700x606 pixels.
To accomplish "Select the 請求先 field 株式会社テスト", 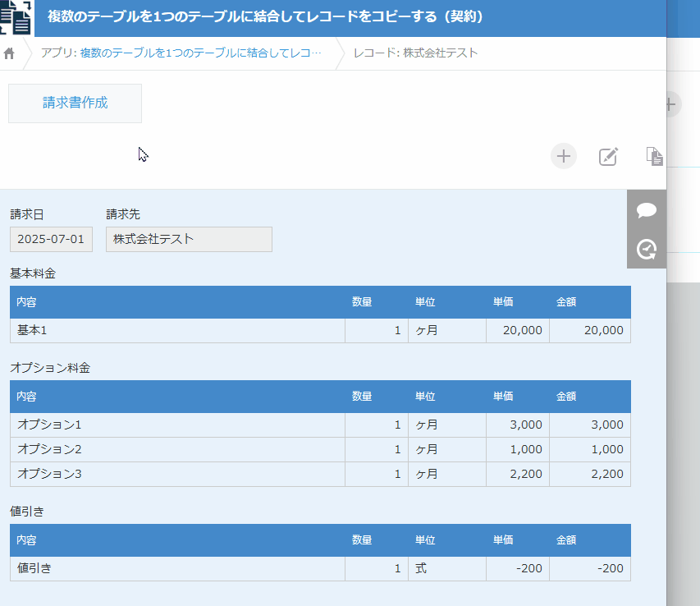I will point(189,240).
